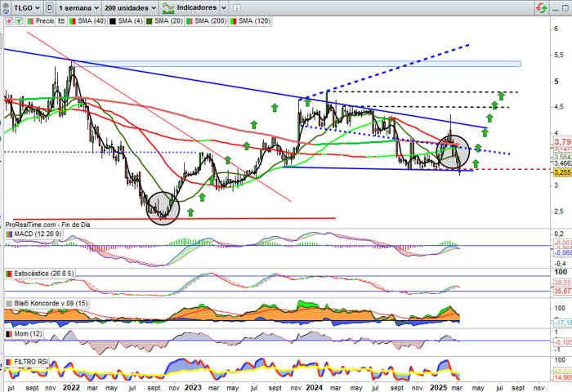The width and height of the screenshot is (572, 392).
Task: Click the 3,79 price axis label
Action: pyautogui.click(x=562, y=141)
